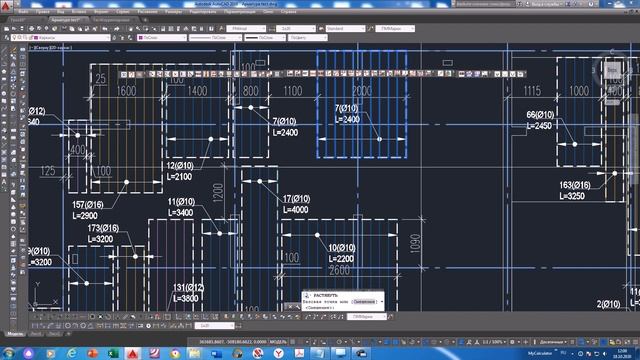Click the New drawing icon
This screenshot has width=640, height=360.
pyautogui.click(x=6, y=29)
